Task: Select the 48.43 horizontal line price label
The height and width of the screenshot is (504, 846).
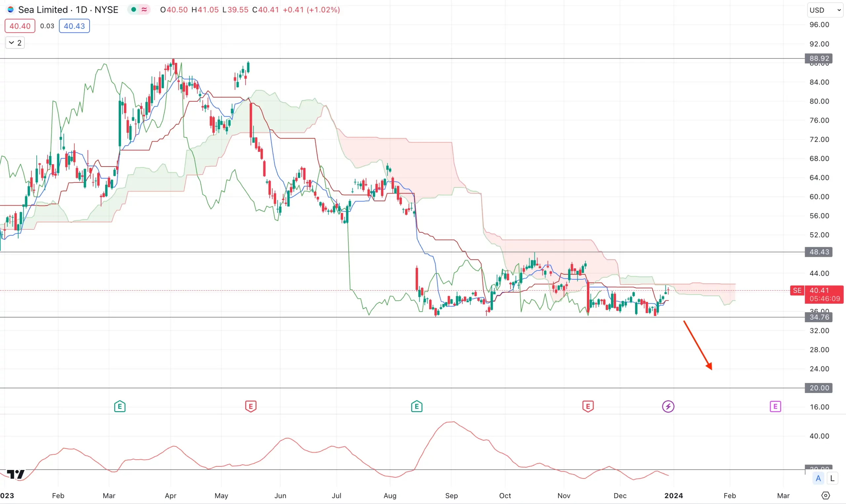Action: pos(819,252)
